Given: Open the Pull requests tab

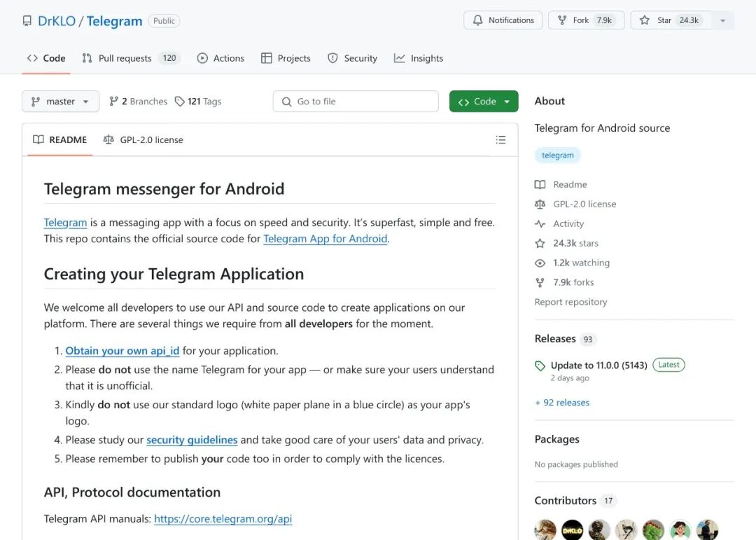Looking at the screenshot, I should coord(131,58).
